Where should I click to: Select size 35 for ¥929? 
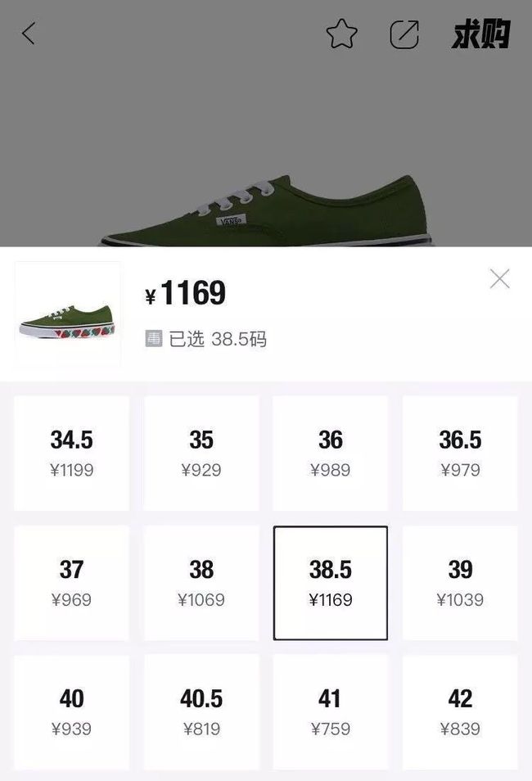click(x=201, y=454)
